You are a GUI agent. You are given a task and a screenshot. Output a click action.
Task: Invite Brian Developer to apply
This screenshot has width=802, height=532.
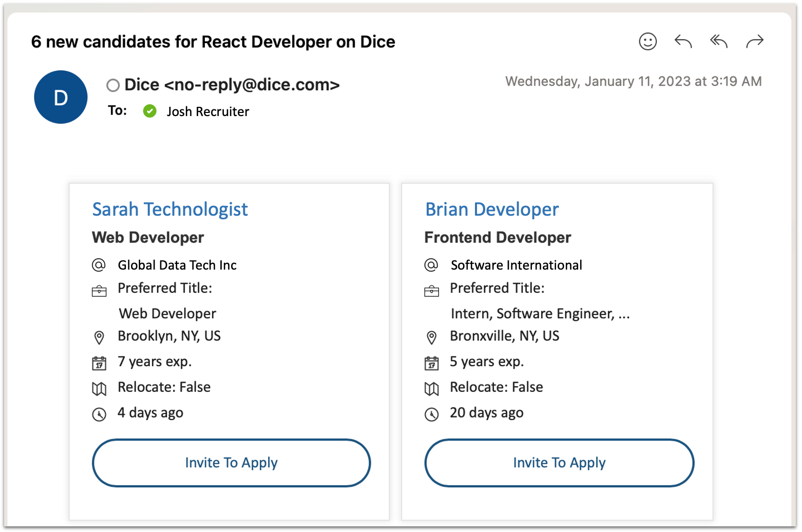pos(559,463)
